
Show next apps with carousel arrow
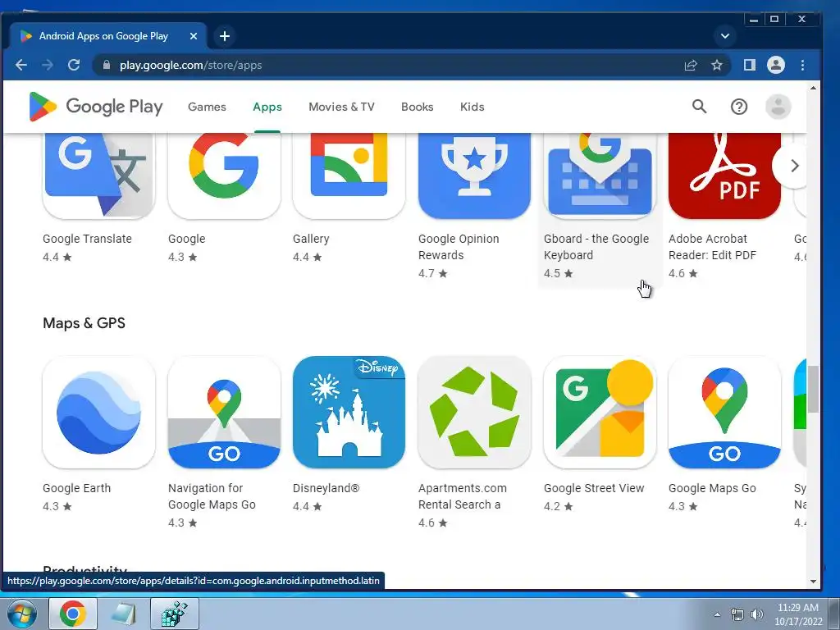[x=794, y=166]
